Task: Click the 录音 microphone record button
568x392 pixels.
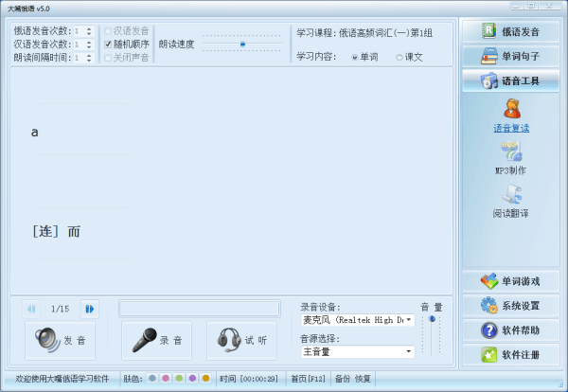Action: 157,340
